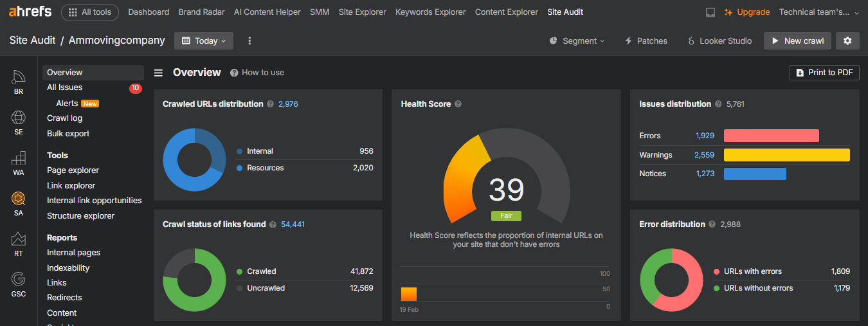Screen dimensions: 868x326
Task: Open the All tools menu
Action: click(90, 12)
